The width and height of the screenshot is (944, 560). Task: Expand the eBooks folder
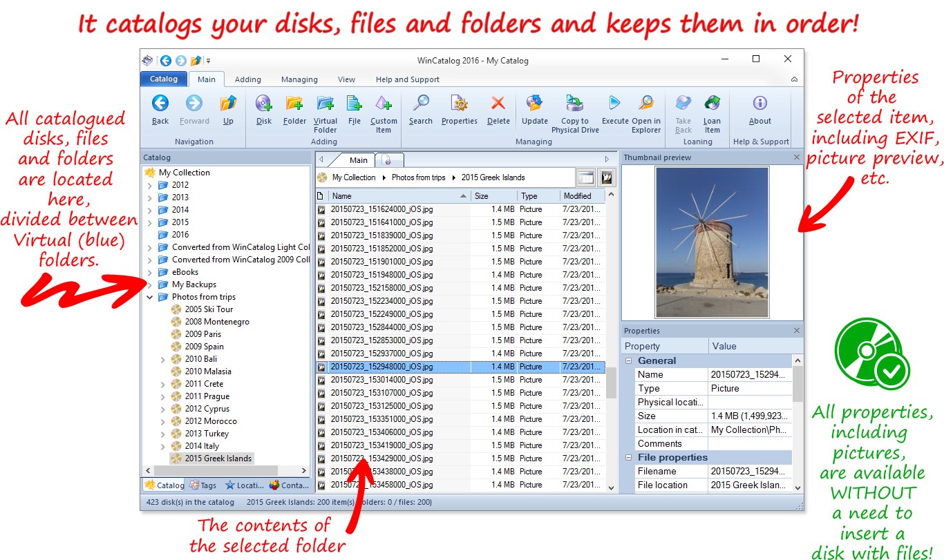(150, 272)
